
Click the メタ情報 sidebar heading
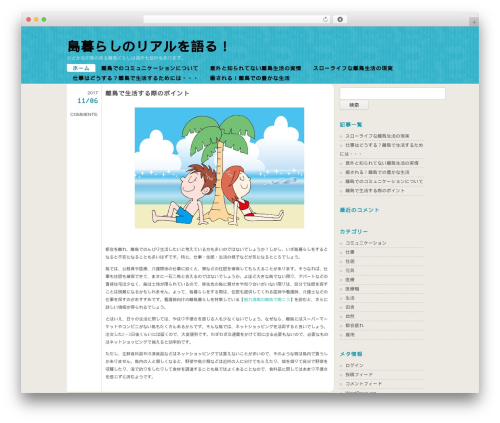(351, 354)
